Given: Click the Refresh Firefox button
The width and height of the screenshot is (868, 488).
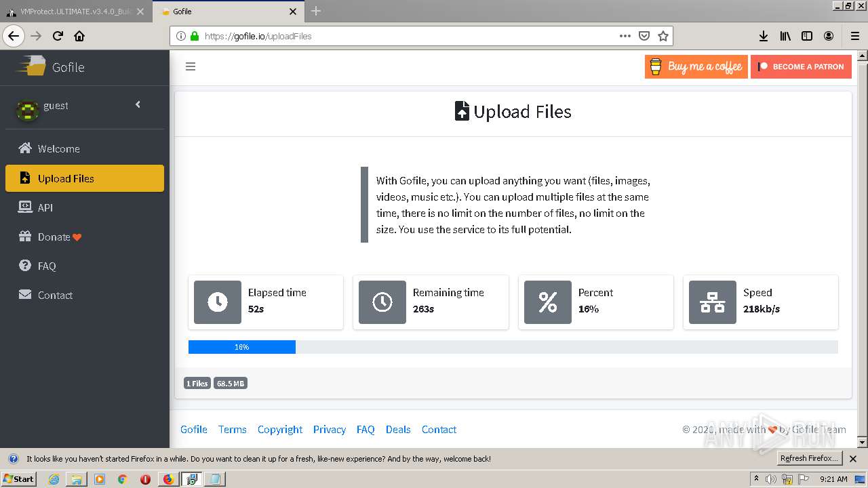Looking at the screenshot, I should (810, 459).
